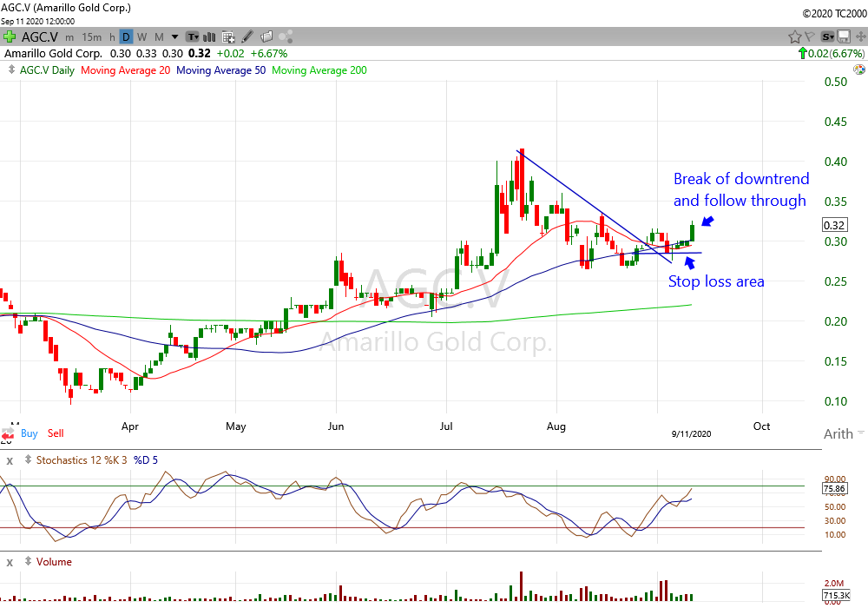This screenshot has height=608, width=868.
Task: Edit the Moving Average 200 indicator label
Action: (319, 70)
